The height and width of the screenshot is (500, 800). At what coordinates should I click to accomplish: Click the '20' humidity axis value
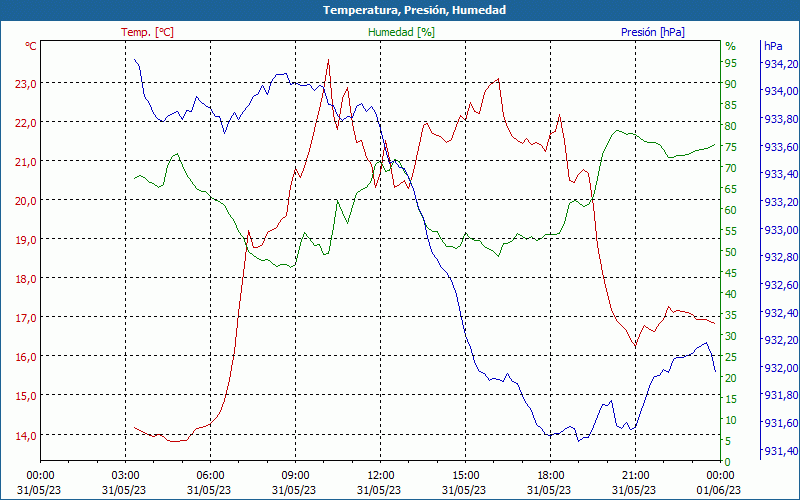[731, 378]
